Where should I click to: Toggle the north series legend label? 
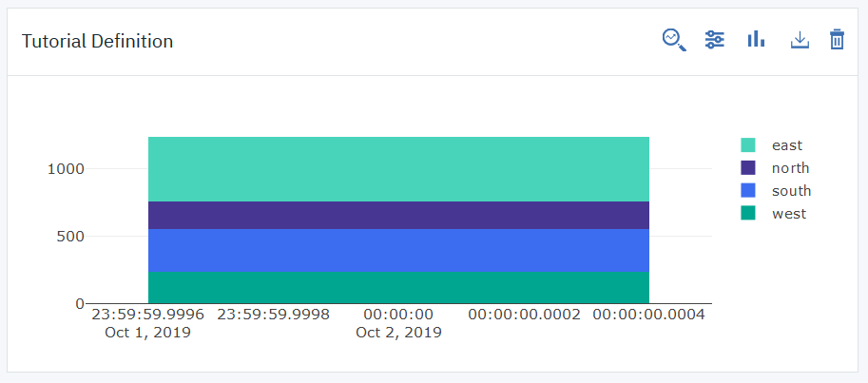coord(791,168)
